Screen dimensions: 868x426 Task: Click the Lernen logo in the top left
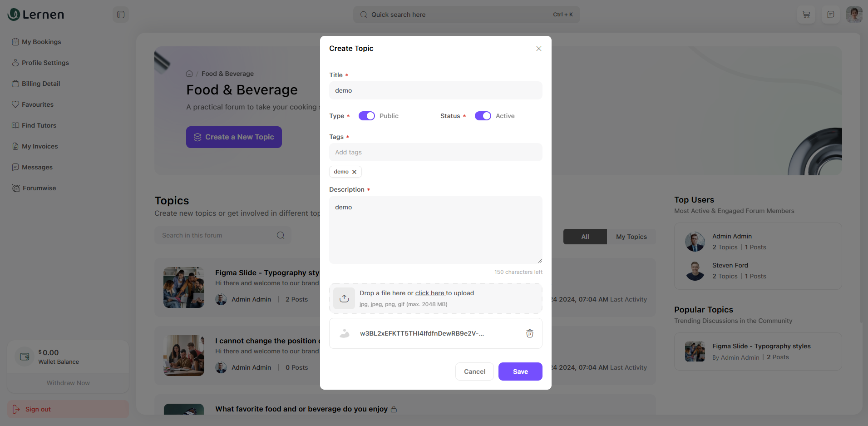(35, 14)
